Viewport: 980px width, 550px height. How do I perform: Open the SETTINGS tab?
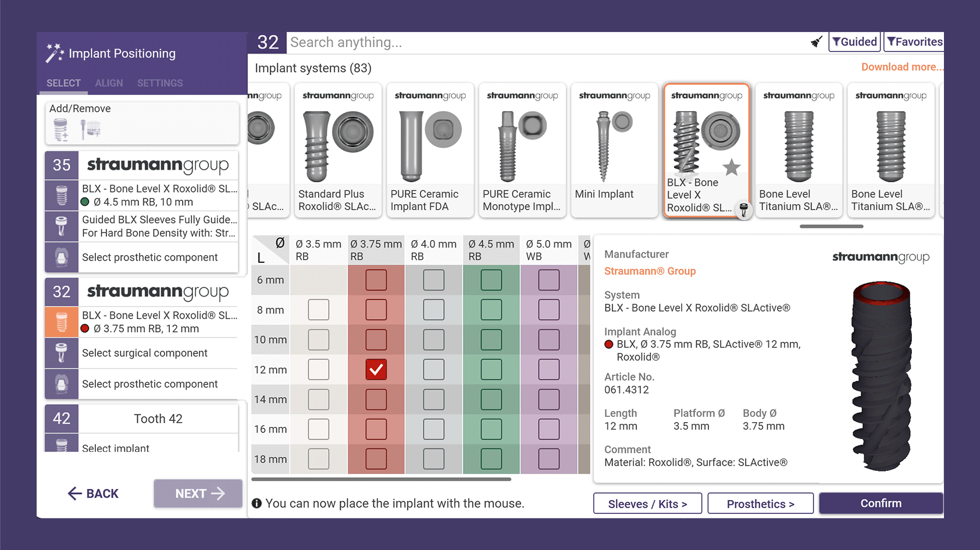point(160,83)
